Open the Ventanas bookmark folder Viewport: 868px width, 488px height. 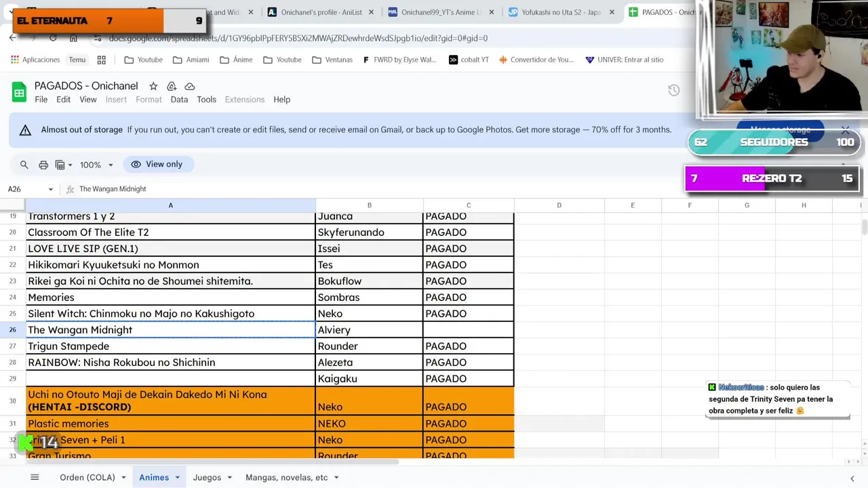pos(332,60)
